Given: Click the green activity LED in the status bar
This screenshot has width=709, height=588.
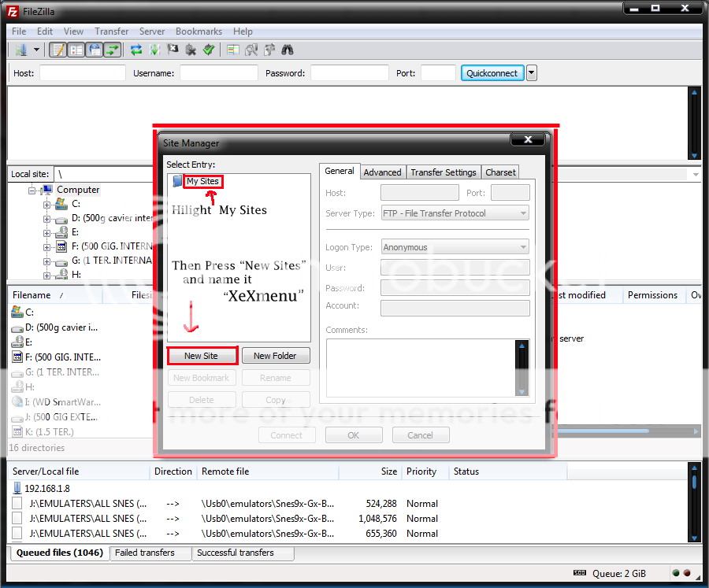Looking at the screenshot, I should 676,573.
